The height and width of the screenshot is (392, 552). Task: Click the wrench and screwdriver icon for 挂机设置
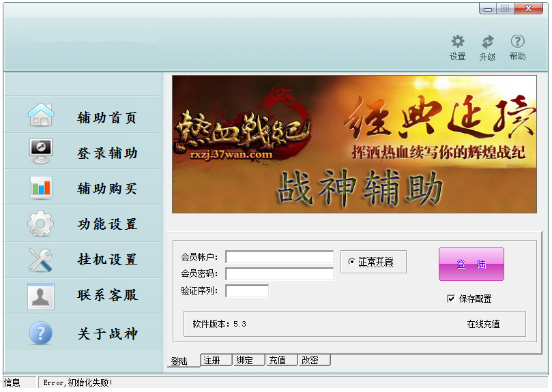coord(41,260)
